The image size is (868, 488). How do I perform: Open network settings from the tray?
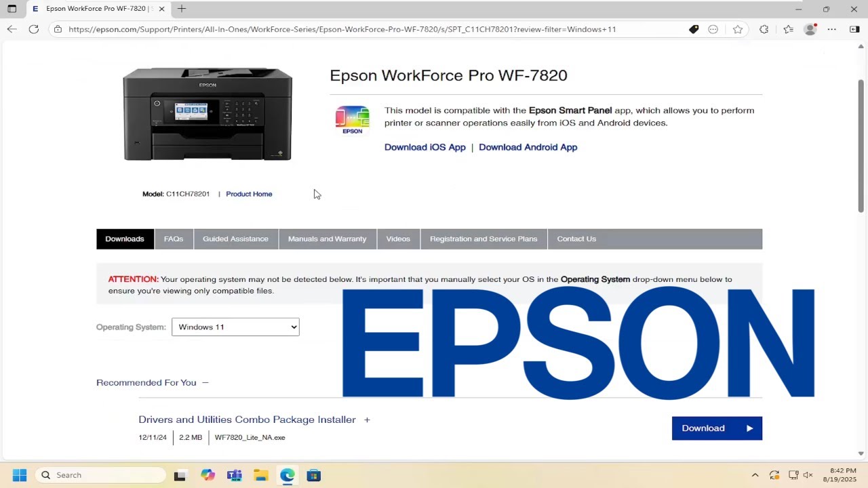pos(793,475)
